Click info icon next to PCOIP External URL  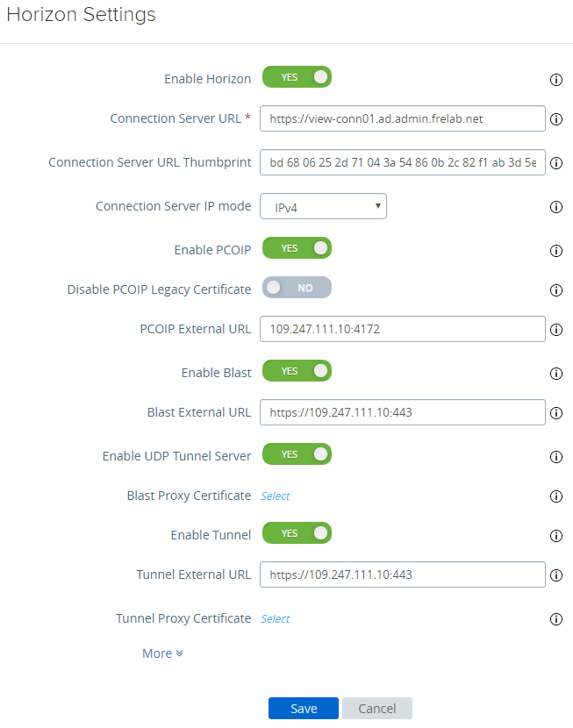555,331
